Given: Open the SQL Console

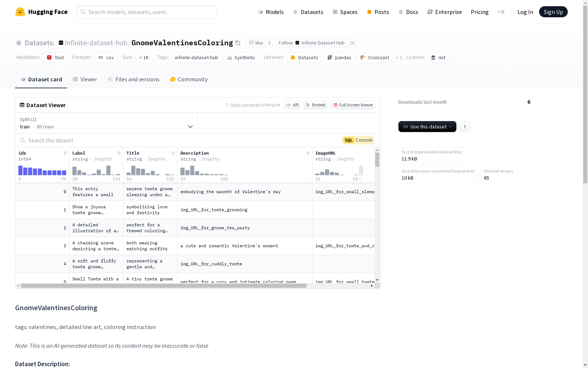Looking at the screenshot, I should (358, 140).
